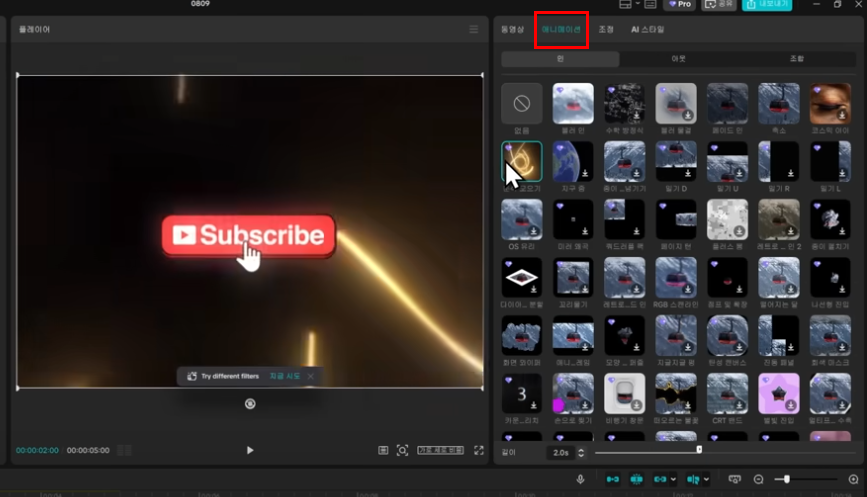Click the duration stepper arrows
The image size is (867, 497).
581,452
